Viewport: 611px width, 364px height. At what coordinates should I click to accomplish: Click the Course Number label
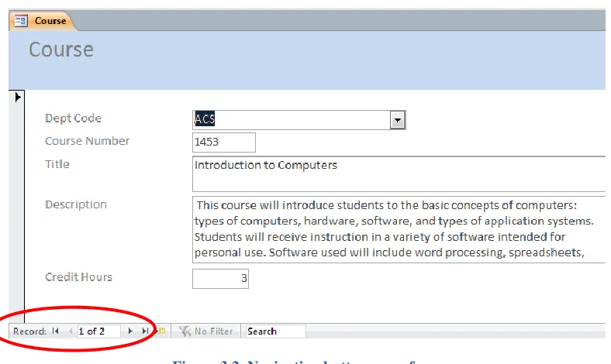click(88, 141)
